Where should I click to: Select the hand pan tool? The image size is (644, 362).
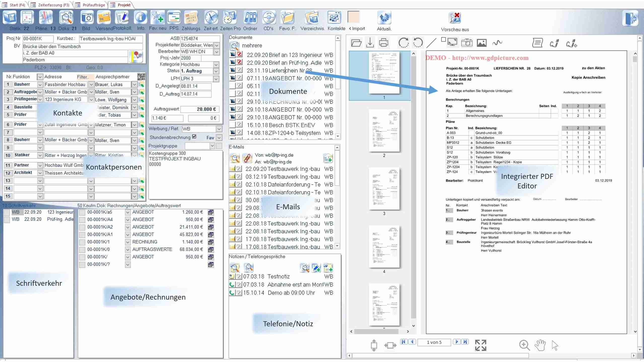pos(540,345)
